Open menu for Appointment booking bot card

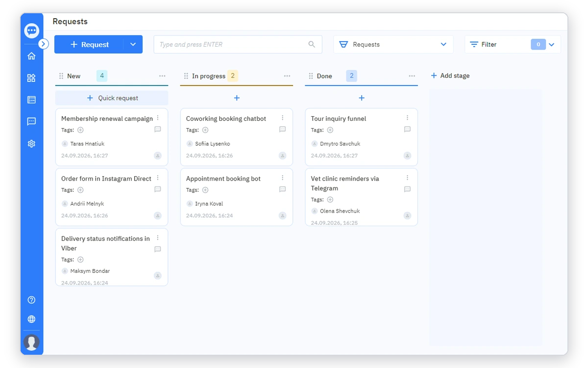click(283, 178)
